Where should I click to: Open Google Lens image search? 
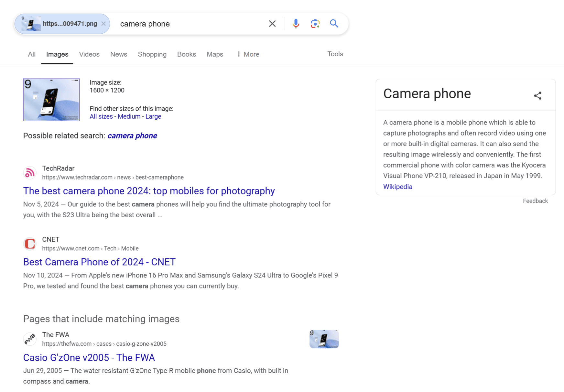[315, 24]
